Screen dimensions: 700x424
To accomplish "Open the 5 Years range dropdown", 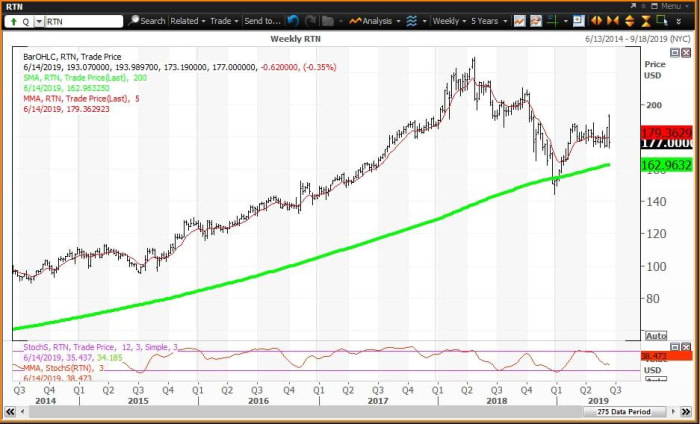I will [489, 21].
